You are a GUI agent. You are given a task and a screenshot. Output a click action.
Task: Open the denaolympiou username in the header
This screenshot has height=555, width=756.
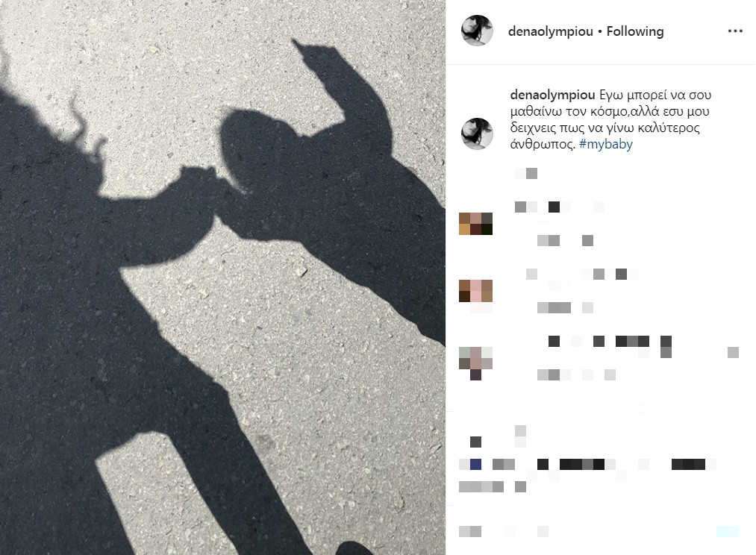tap(551, 31)
